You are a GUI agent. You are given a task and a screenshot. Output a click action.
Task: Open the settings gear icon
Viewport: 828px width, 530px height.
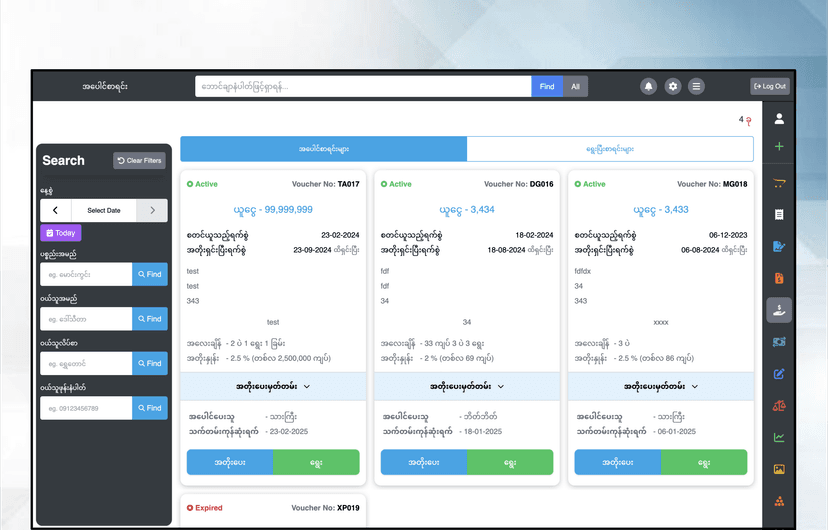pyautogui.click(x=673, y=87)
